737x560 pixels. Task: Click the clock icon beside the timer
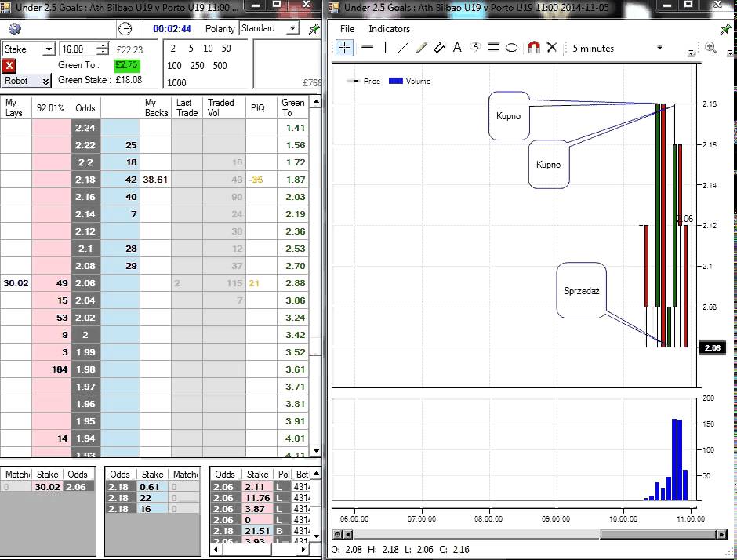point(125,29)
